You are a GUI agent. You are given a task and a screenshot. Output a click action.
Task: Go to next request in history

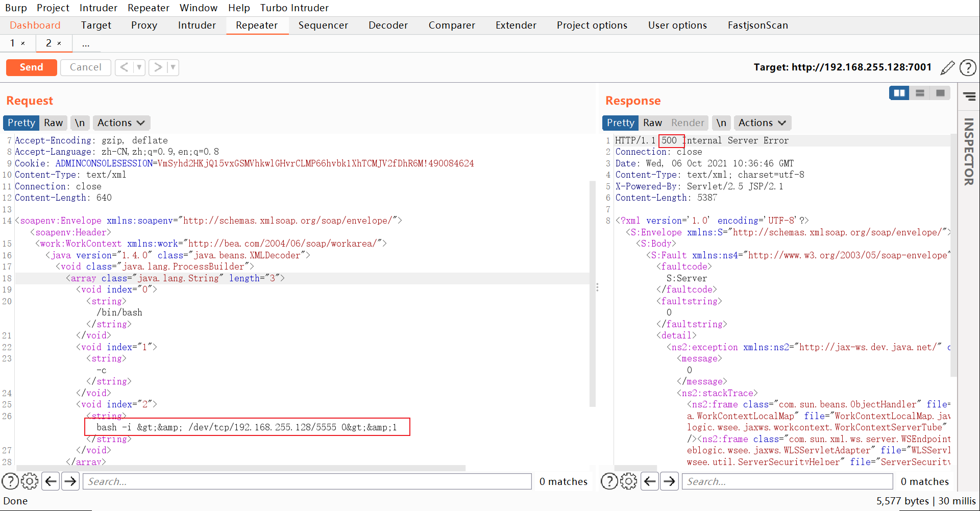point(158,67)
